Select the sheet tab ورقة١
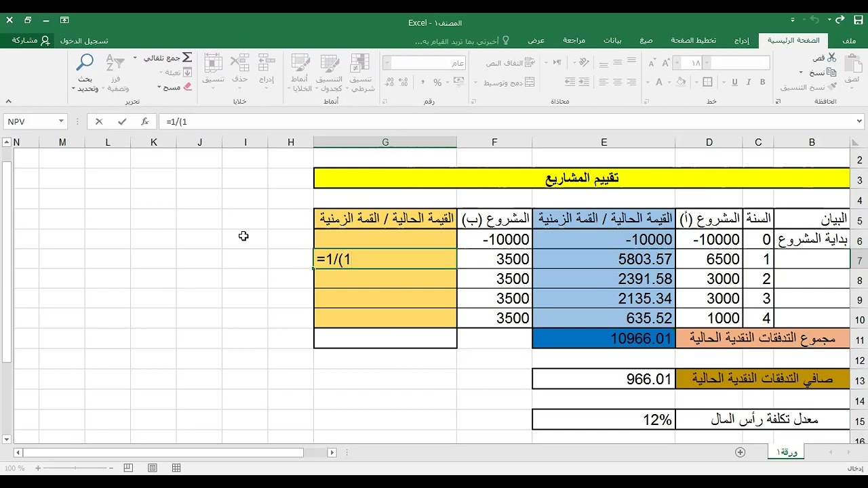 [x=787, y=452]
